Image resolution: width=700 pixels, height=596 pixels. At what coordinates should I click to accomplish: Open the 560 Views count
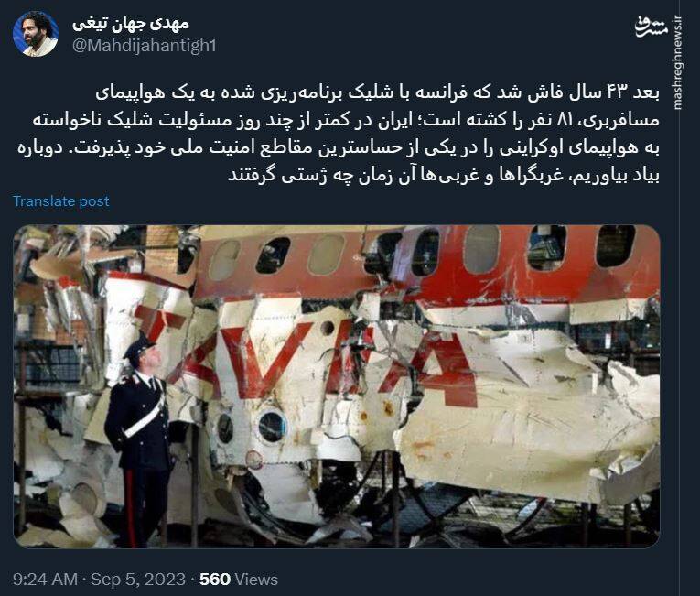pos(239,579)
